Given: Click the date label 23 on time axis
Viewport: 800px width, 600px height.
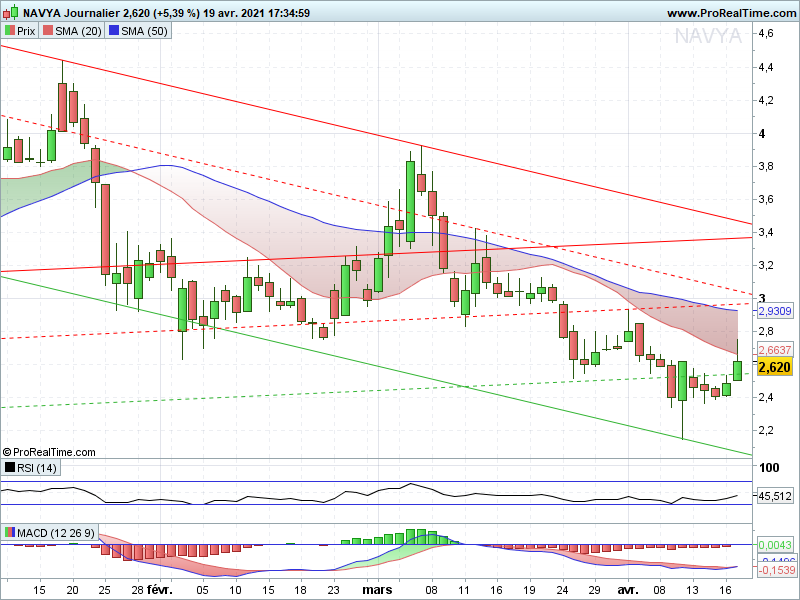Looking at the screenshot, I should click(x=333, y=590).
